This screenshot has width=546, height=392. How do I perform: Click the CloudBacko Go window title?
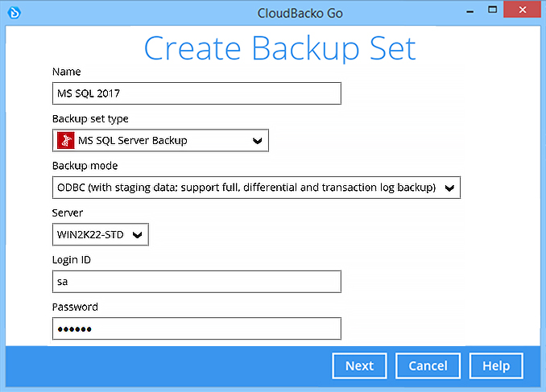300,13
